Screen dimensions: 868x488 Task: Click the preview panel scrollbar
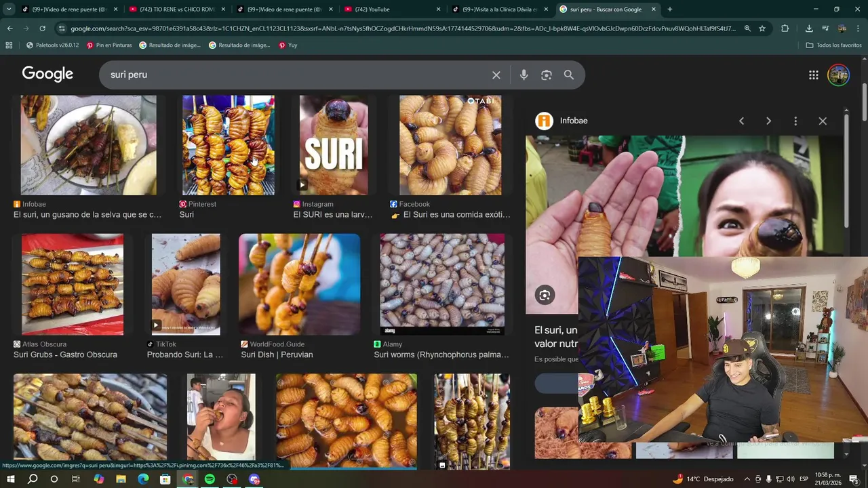[x=846, y=169]
